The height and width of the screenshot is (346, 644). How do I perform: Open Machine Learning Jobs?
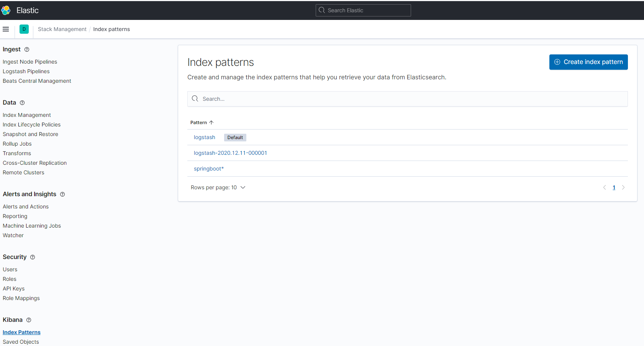[32, 226]
